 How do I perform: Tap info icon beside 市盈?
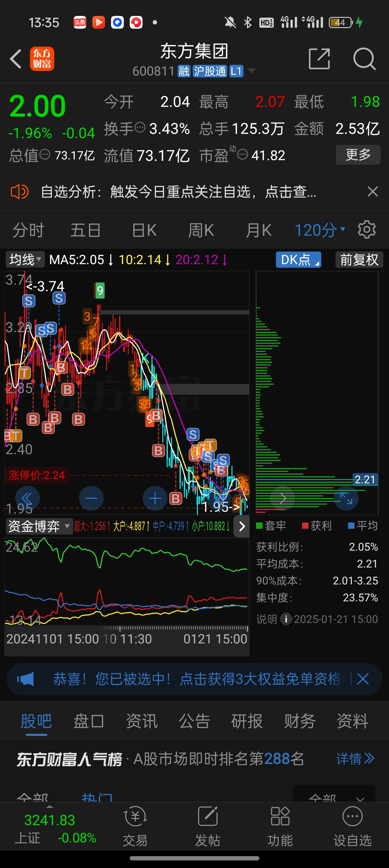pos(243,154)
